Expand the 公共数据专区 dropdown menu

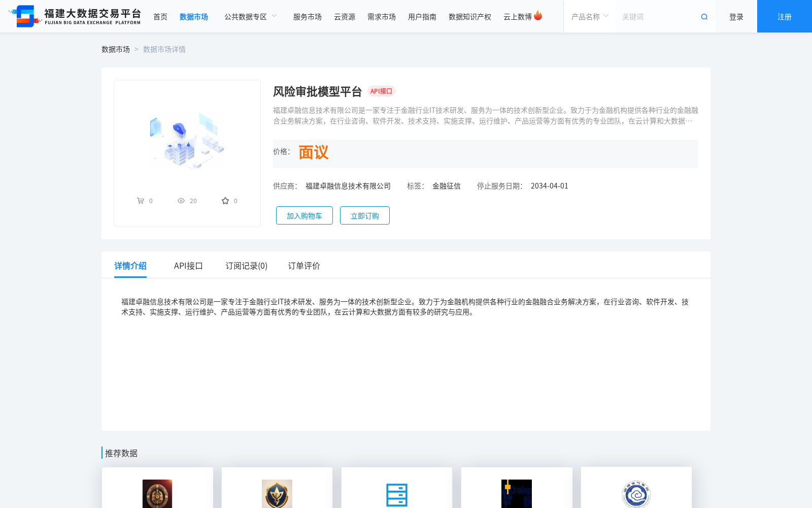point(251,17)
